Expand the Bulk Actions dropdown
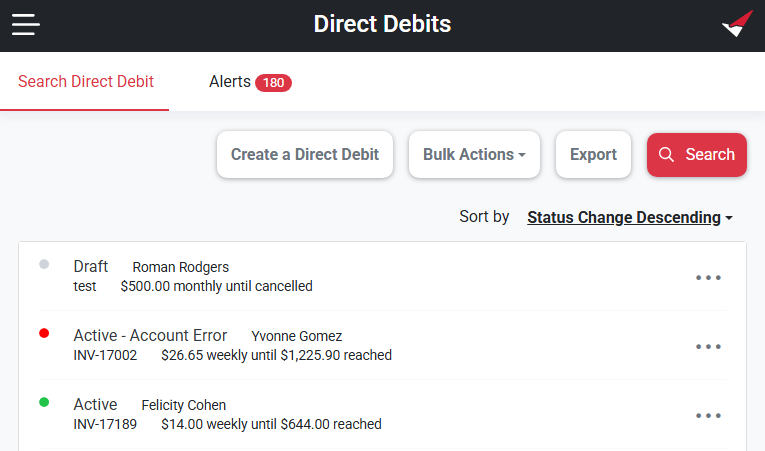 point(474,155)
